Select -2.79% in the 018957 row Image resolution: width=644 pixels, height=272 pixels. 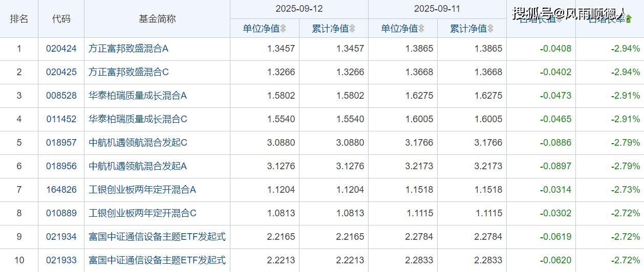626,143
